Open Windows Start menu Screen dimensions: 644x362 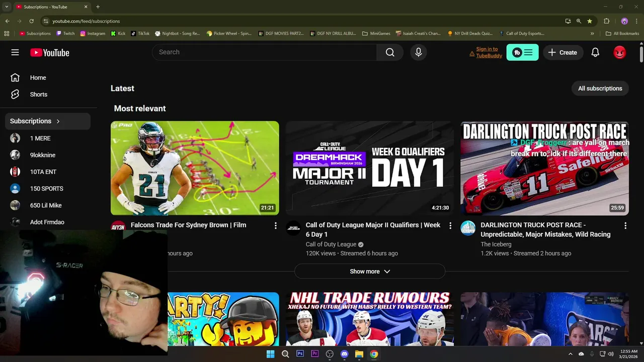point(270,354)
